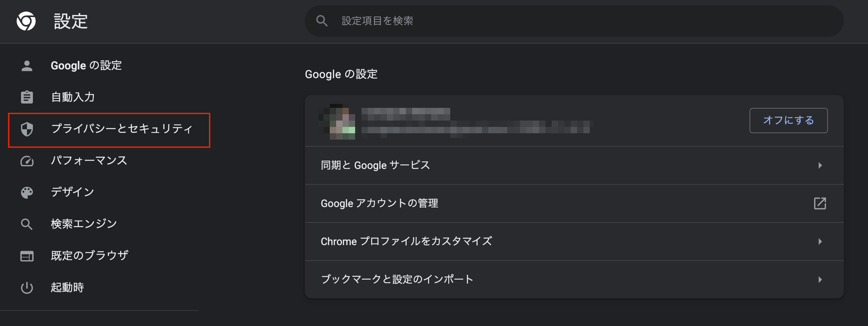This screenshot has height=326, width=868.
Task: Click the external link icon for Google アカウントの管理
Action: click(820, 203)
